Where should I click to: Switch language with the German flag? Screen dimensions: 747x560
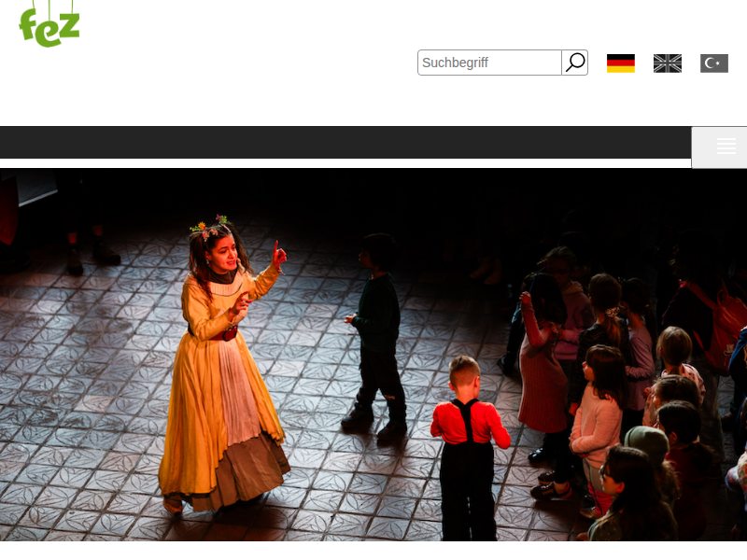point(621,63)
